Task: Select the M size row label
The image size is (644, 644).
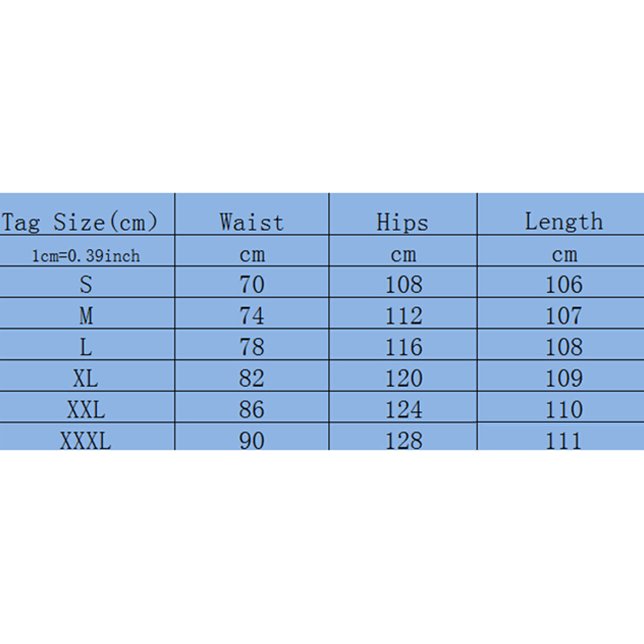Action: [86, 316]
